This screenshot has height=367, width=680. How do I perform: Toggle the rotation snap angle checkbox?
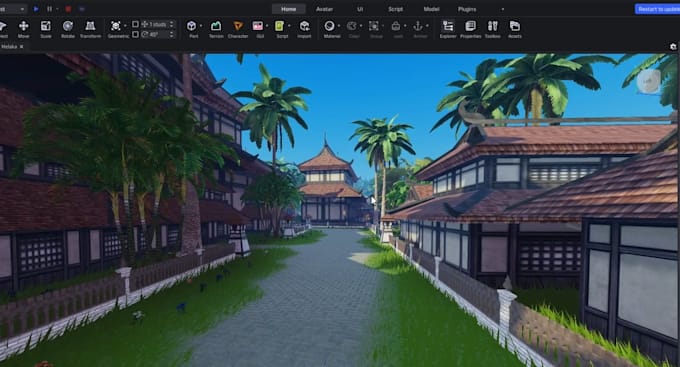coord(135,34)
